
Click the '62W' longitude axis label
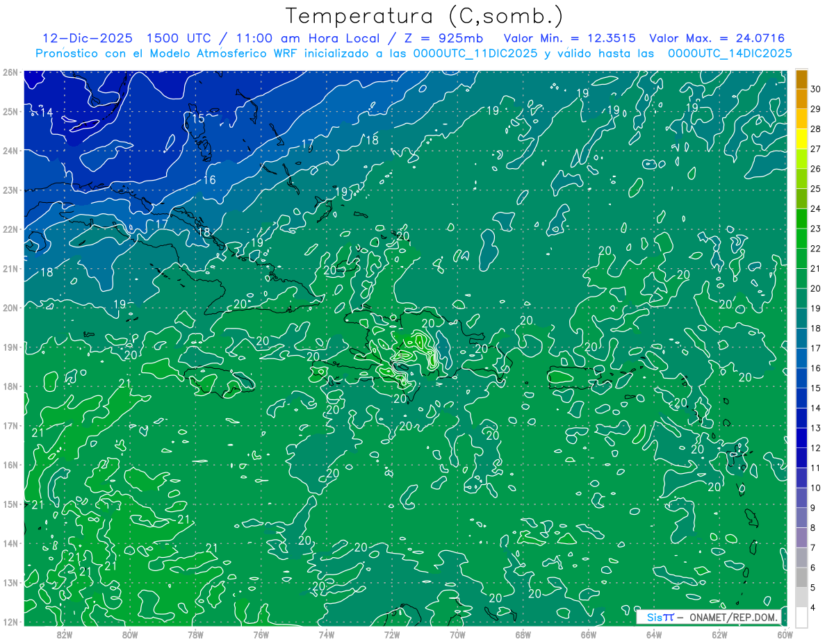[x=719, y=634]
